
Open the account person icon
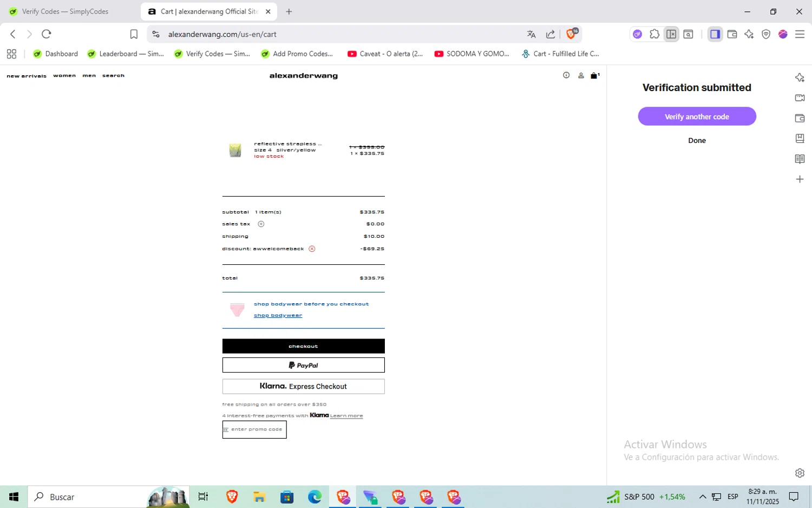coord(581,75)
